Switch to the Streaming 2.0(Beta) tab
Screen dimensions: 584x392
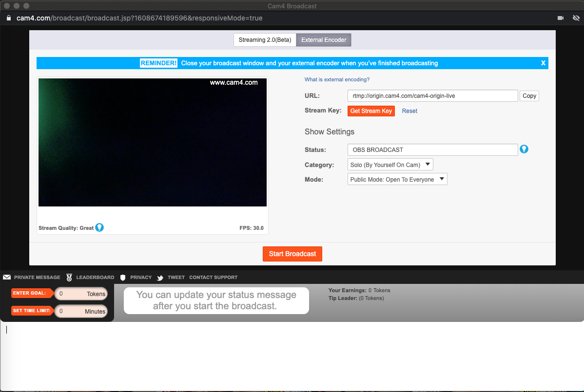[265, 40]
